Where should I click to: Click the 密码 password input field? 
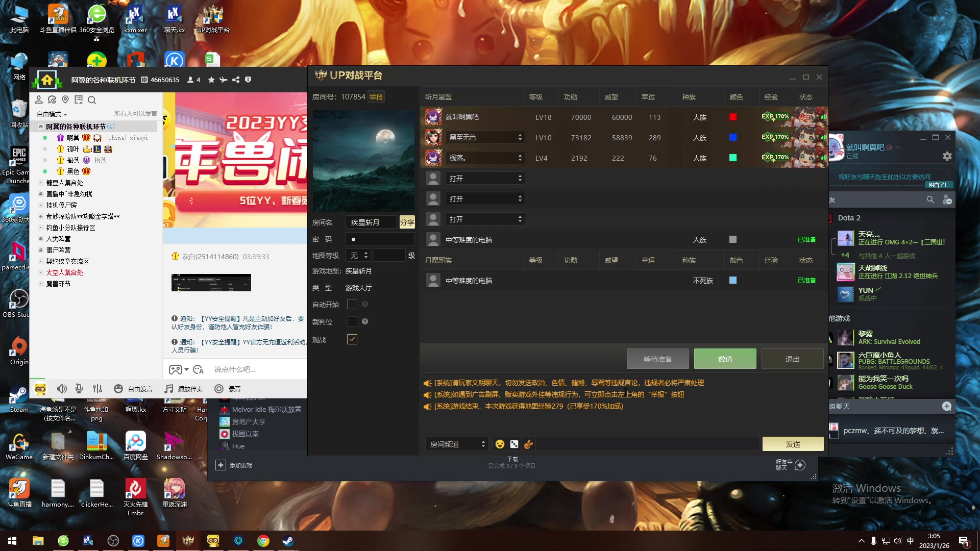(x=380, y=239)
